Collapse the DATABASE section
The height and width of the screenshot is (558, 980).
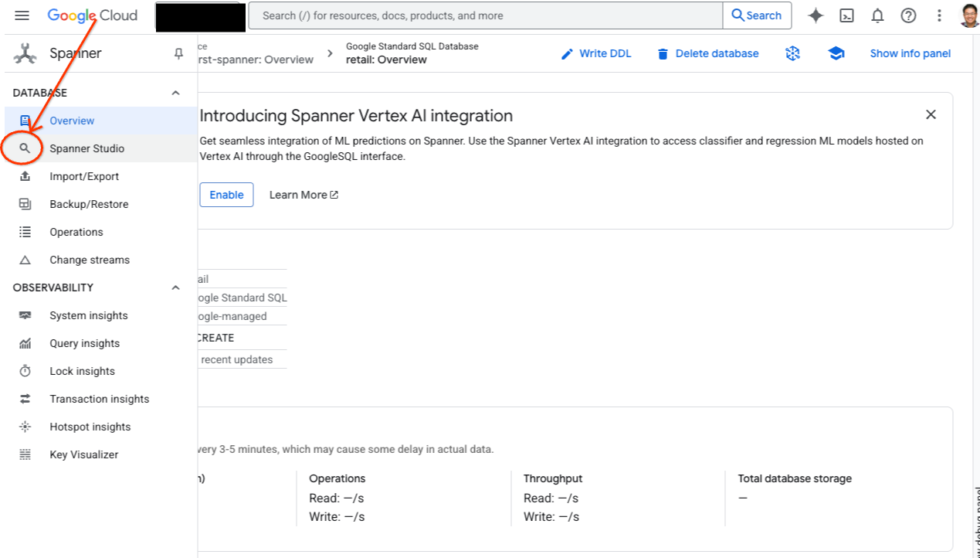(175, 93)
